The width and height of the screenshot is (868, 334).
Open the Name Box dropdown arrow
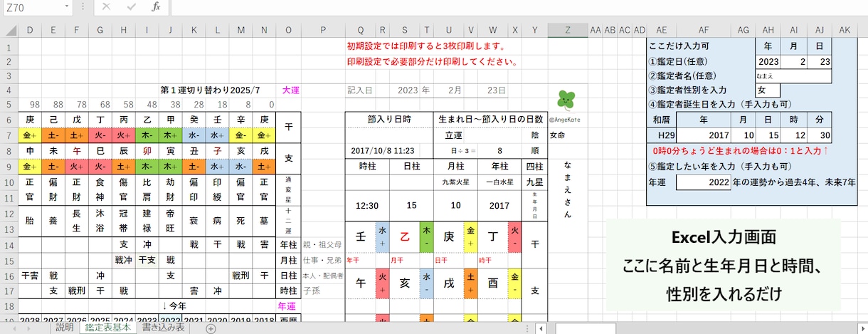tap(67, 7)
